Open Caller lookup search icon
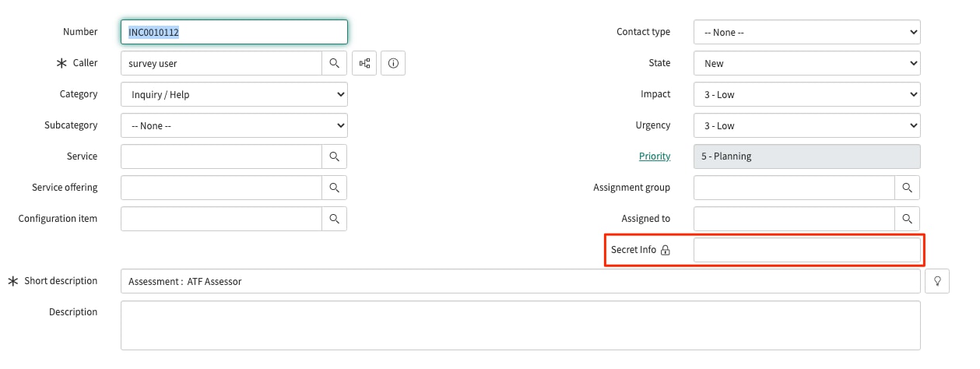The height and width of the screenshot is (369, 980). click(335, 63)
